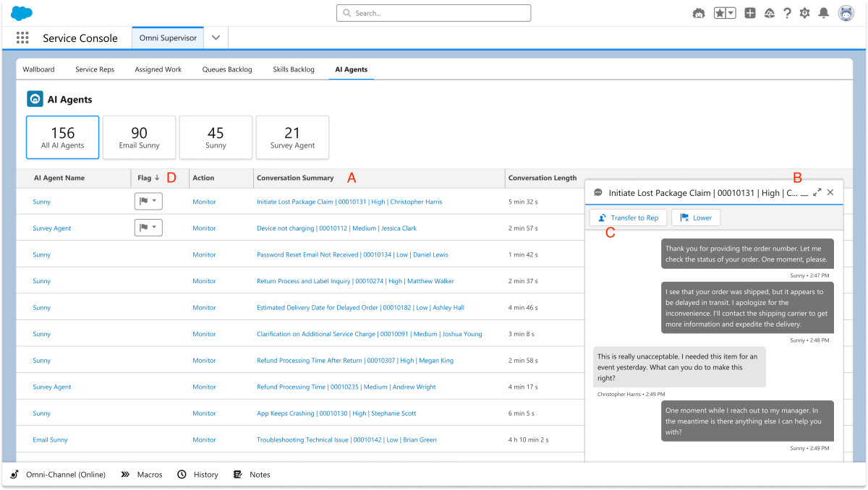Image resolution: width=868 pixels, height=490 pixels.
Task: Open the user avatar profile icon
Action: pos(846,12)
